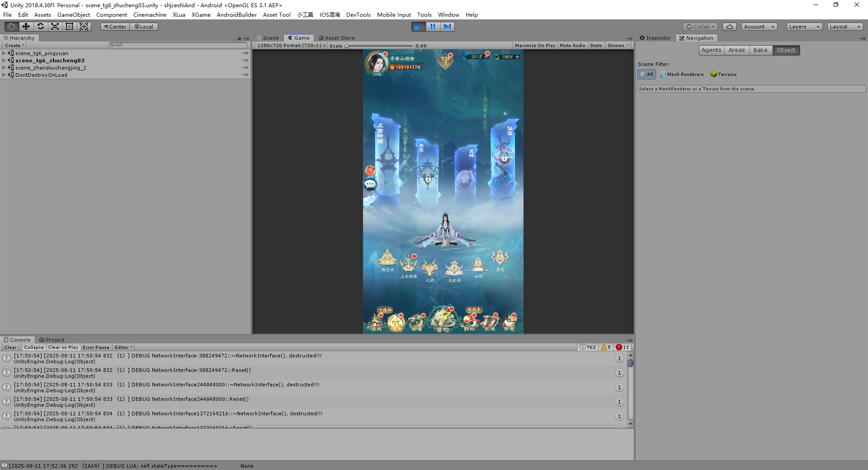Open the Console Editor dropdown
Viewport: 868px width, 470px height.
(123, 348)
